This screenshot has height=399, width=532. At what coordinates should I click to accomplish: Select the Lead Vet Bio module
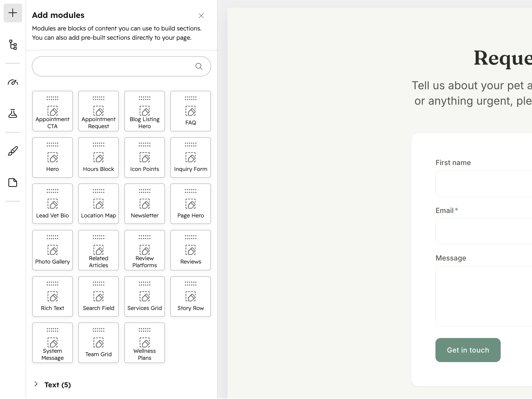click(x=53, y=204)
